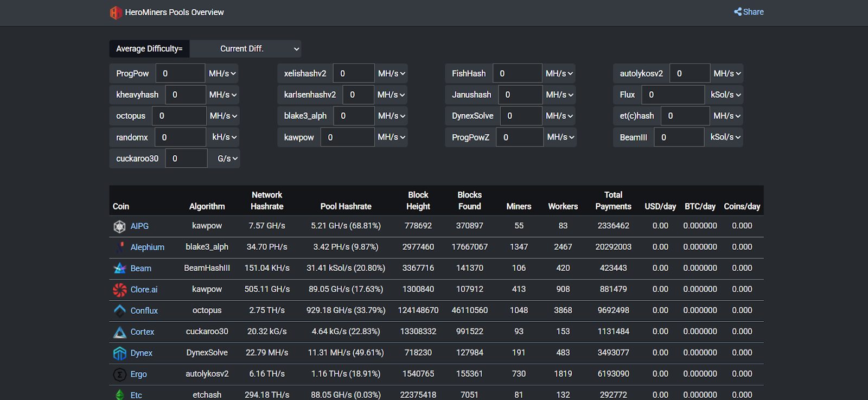Click Dynex network hashrate "22.79 MH/s"

267,353
